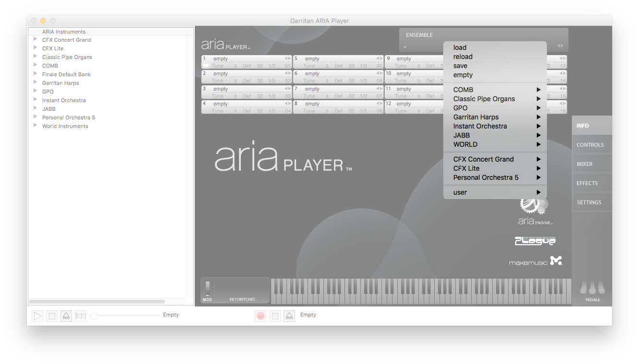Select the INFO tab
The image size is (639, 364).
pyautogui.click(x=592, y=126)
